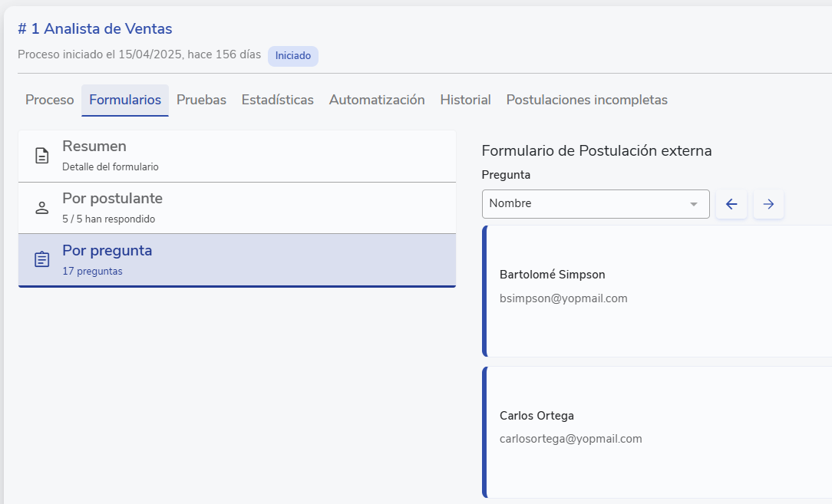832x504 pixels.
Task: Switch to the Estadísticas tab
Action: click(x=277, y=100)
